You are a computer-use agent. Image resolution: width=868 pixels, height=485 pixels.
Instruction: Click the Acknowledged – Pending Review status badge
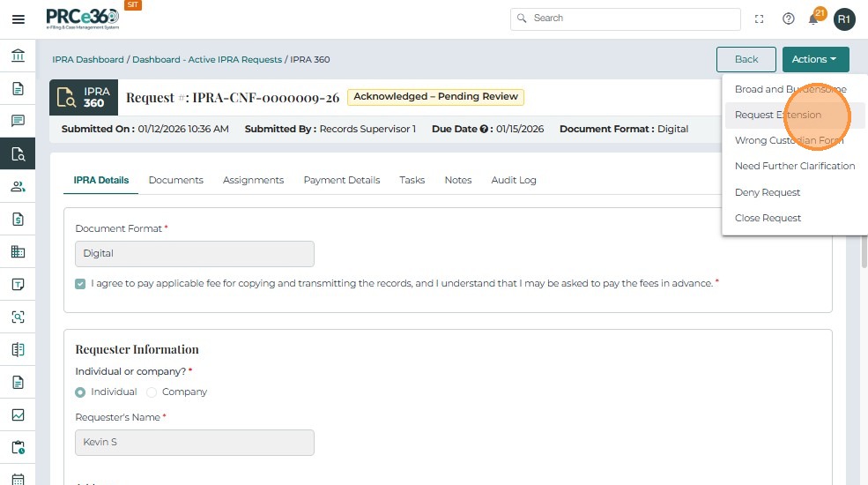pyautogui.click(x=435, y=97)
